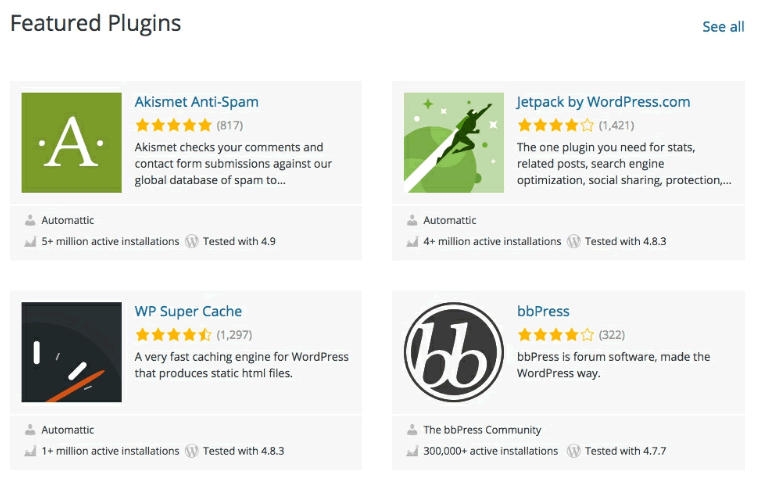This screenshot has height=477, width=757.
Task: Open the 'Jetpack by WordPress.com' title link
Action: tap(603, 102)
